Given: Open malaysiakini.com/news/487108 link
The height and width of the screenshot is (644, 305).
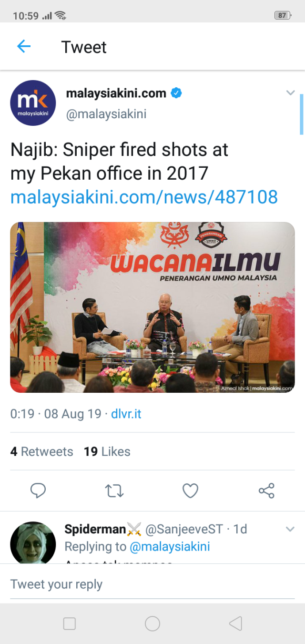Looking at the screenshot, I should (144, 196).
